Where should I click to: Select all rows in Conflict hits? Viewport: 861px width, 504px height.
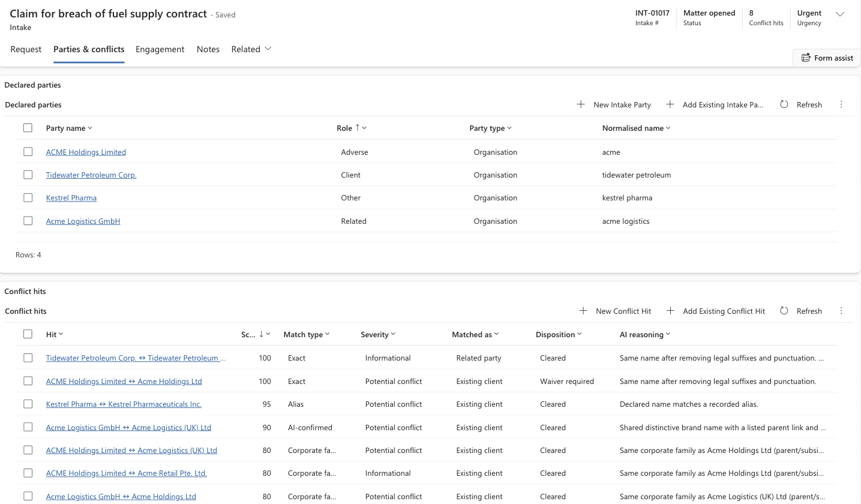point(28,334)
